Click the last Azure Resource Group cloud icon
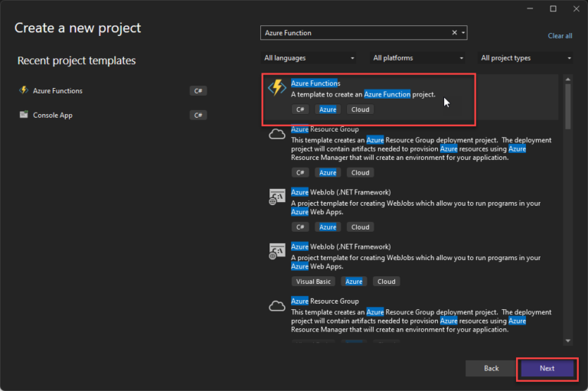Viewport: 588px width, 391px height. click(277, 306)
